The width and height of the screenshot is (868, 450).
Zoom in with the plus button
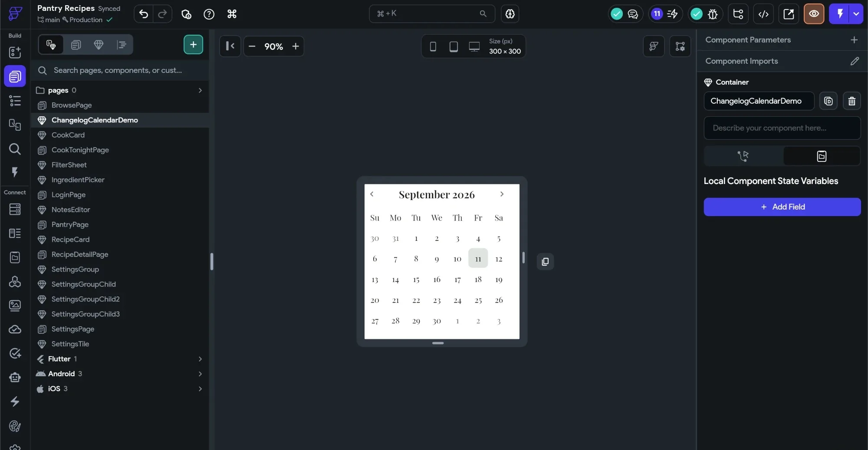tap(296, 46)
